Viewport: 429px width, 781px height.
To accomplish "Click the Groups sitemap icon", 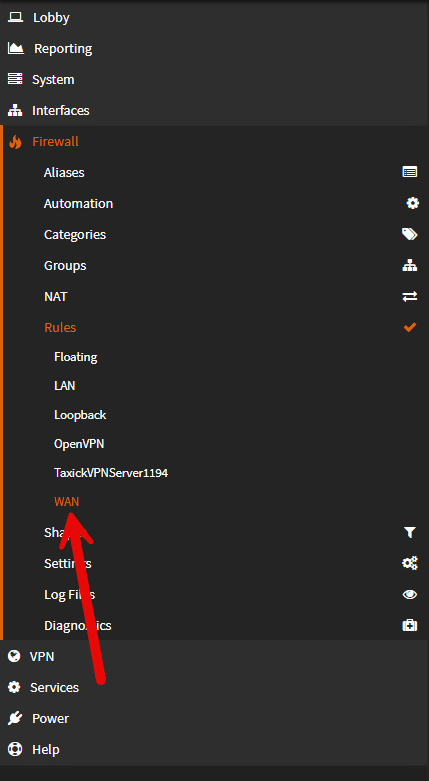I will tap(410, 265).
